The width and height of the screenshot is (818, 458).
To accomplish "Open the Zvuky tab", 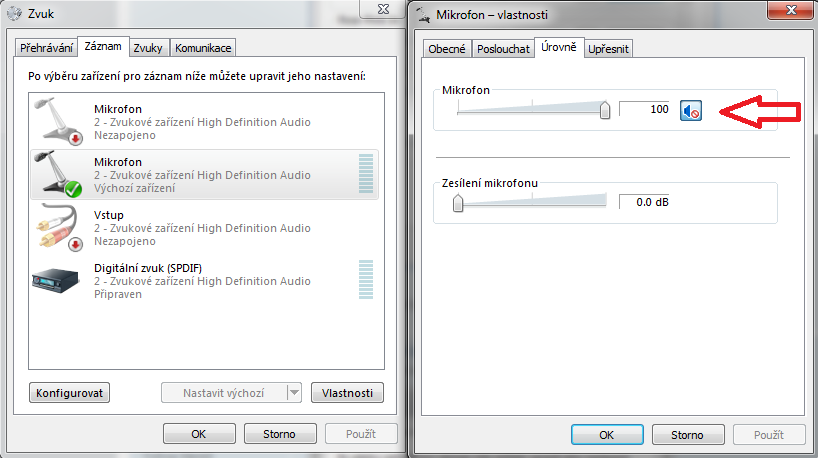I will click(149, 48).
